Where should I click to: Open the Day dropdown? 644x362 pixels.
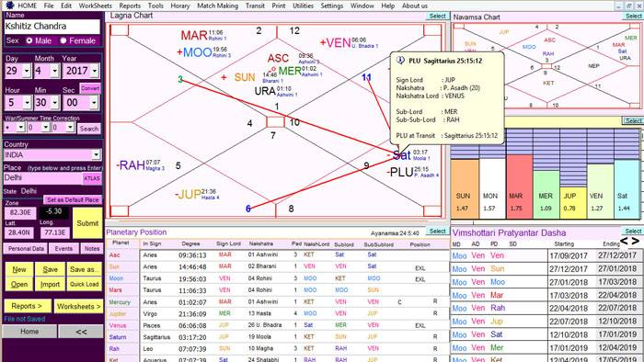pyautogui.click(x=27, y=71)
